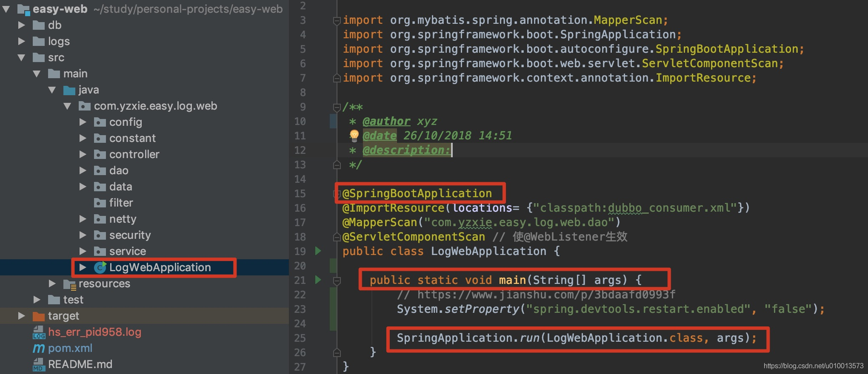Expand the controller package

(x=83, y=154)
